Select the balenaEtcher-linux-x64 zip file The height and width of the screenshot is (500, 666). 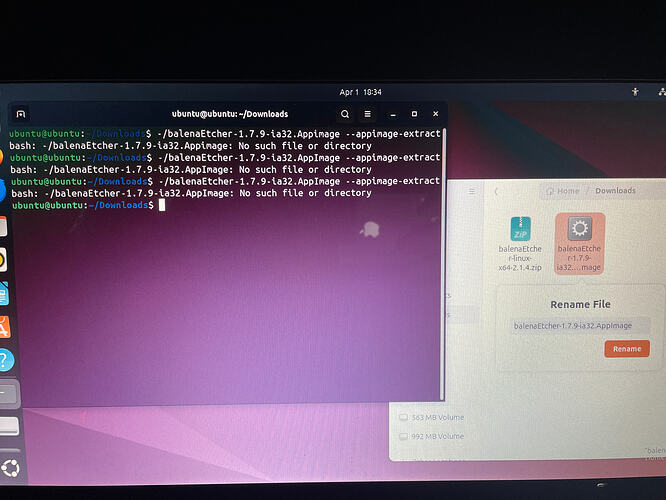520,244
